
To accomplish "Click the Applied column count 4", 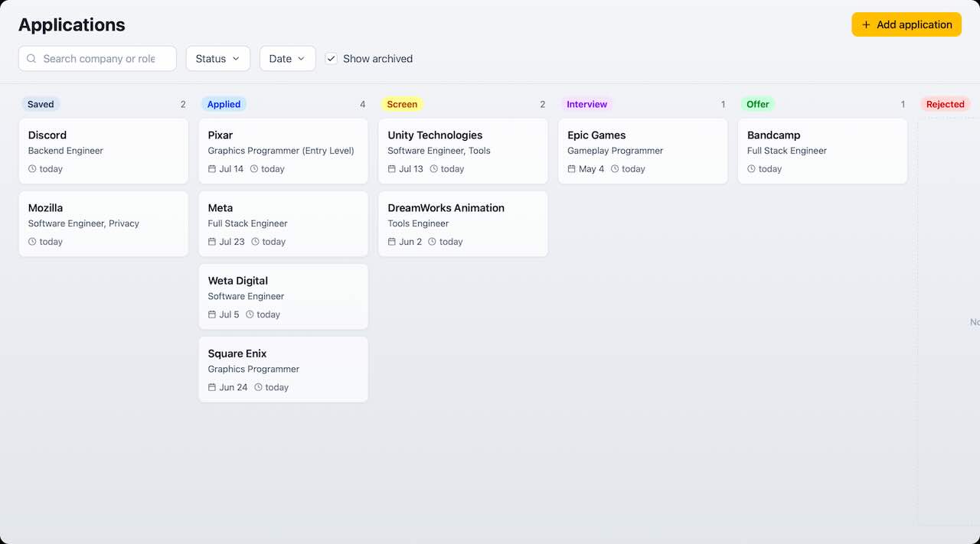I will 363,104.
